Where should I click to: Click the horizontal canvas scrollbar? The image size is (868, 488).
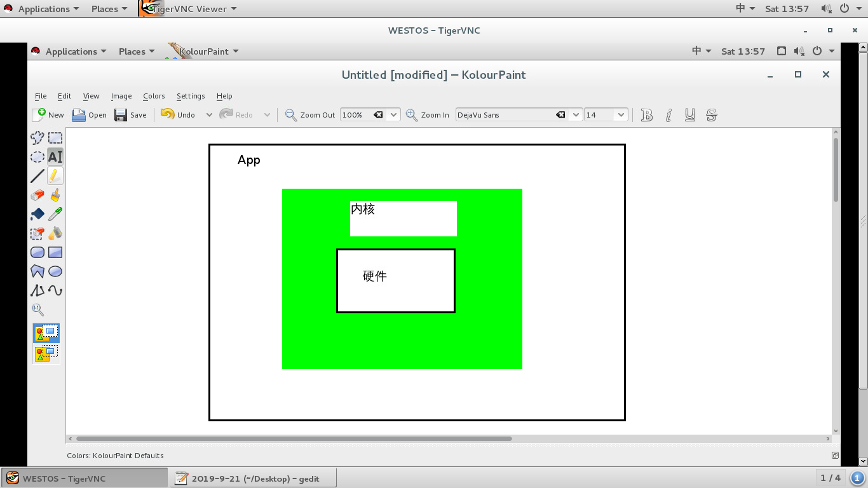(x=294, y=438)
